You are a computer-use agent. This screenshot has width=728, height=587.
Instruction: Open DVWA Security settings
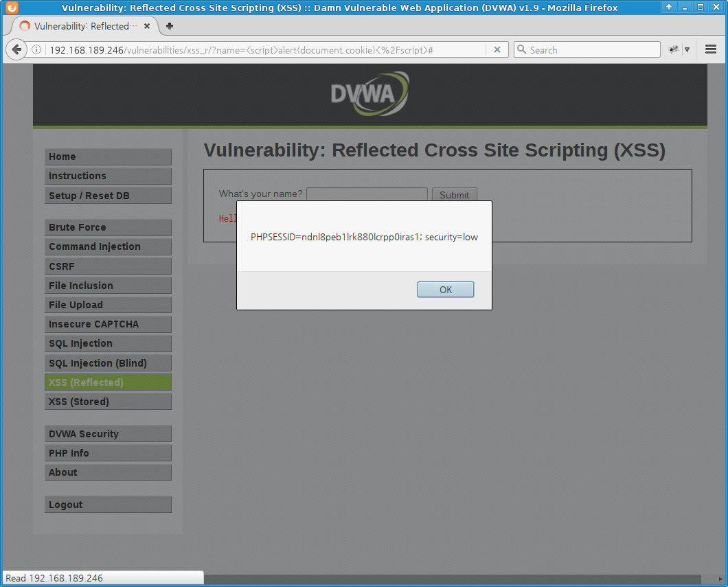[109, 434]
